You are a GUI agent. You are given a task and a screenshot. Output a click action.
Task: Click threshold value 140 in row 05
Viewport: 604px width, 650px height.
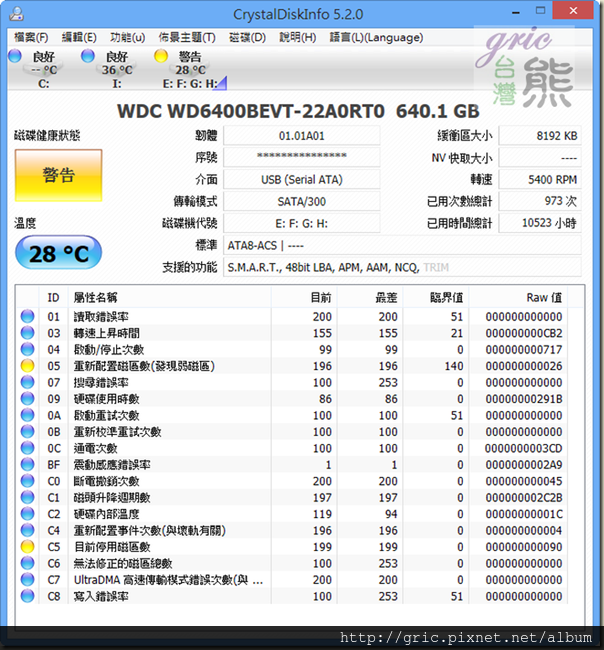tap(454, 366)
